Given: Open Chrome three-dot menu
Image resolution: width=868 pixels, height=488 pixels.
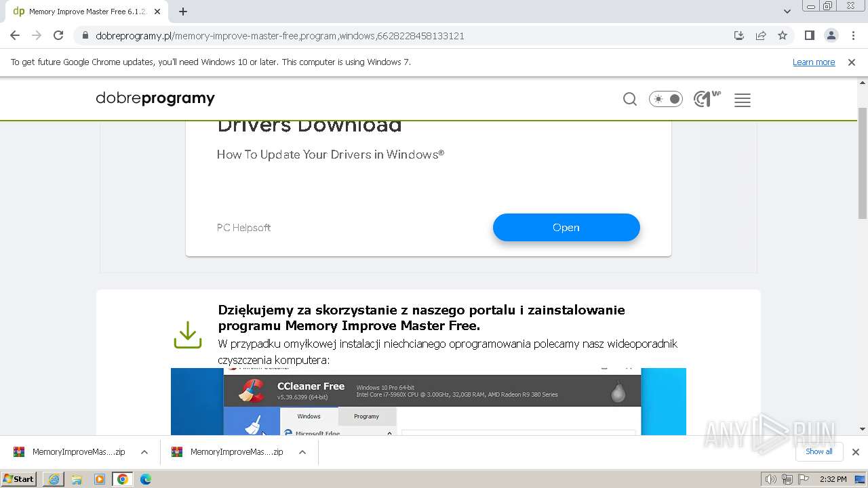Looking at the screenshot, I should pos(852,35).
